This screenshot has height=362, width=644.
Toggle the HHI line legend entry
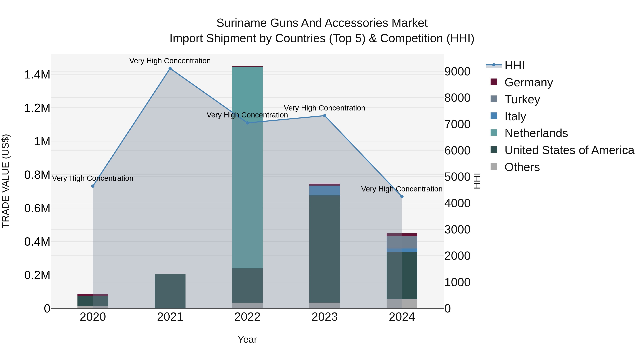point(505,65)
